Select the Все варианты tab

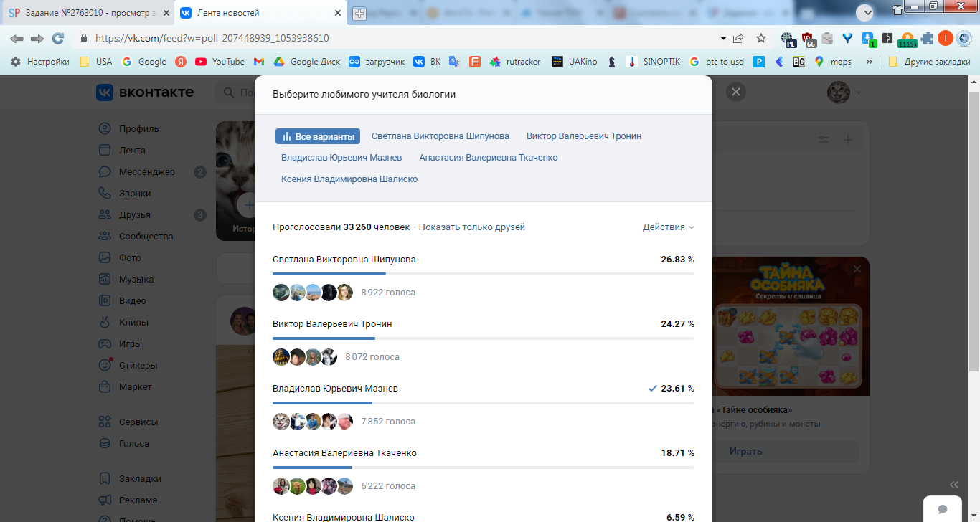318,136
